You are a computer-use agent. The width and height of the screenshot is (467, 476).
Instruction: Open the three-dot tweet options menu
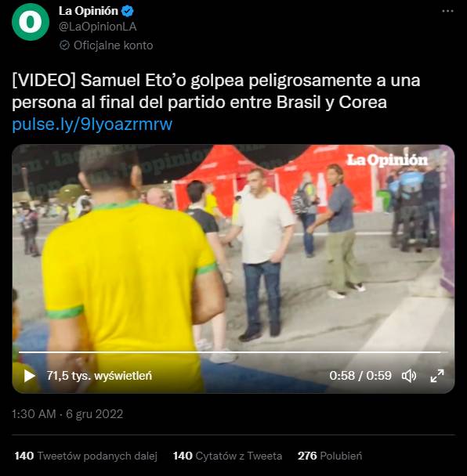tap(447, 11)
